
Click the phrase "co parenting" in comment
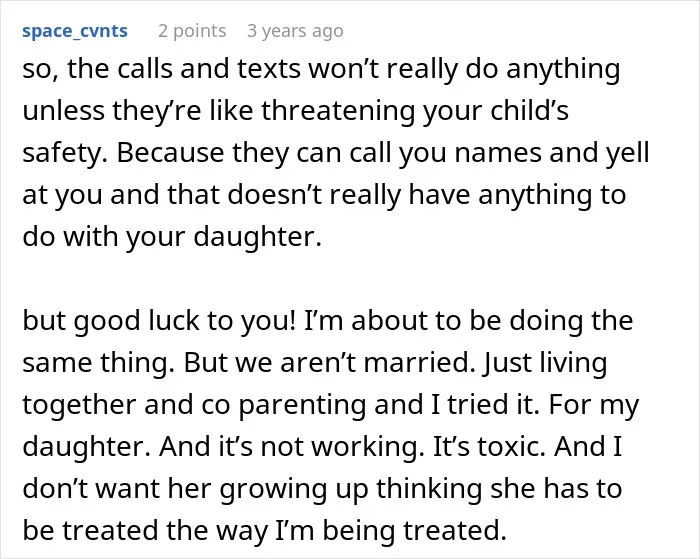(x=284, y=405)
